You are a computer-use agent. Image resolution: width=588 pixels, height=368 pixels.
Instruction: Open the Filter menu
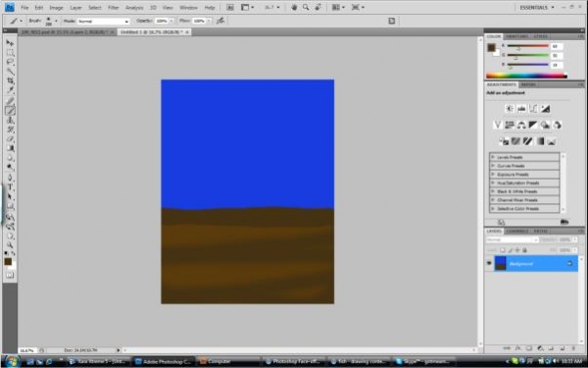[114, 8]
